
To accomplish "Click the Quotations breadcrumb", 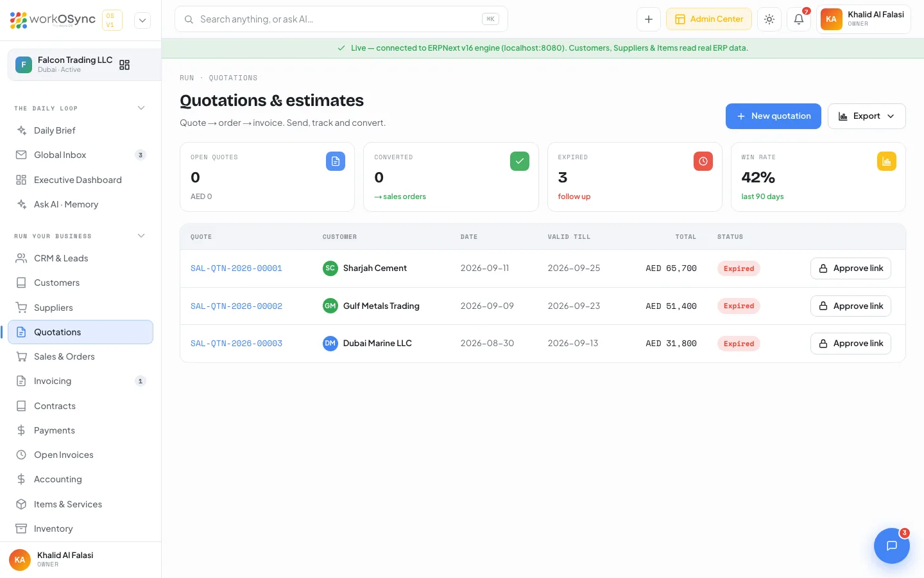I will (x=233, y=78).
